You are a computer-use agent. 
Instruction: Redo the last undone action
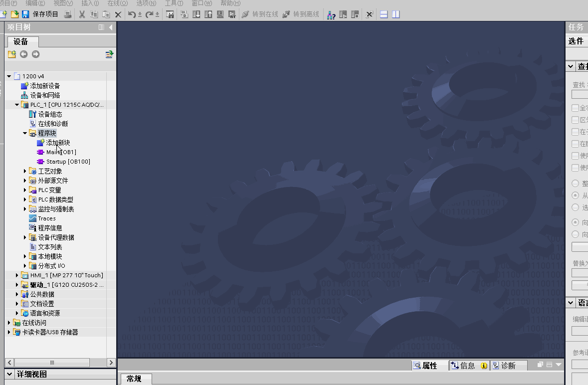pyautogui.click(x=149, y=14)
